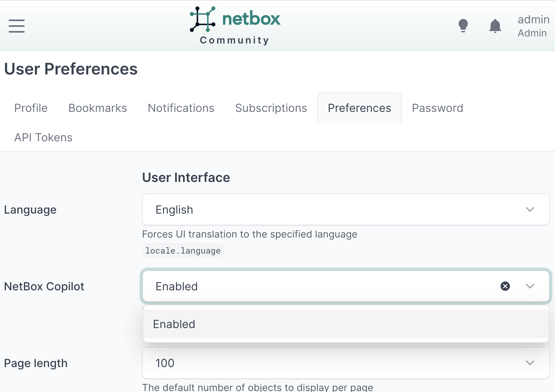Screen dimensions: 555x392
Task: Open the API Tokens tab
Action: pyautogui.click(x=43, y=137)
